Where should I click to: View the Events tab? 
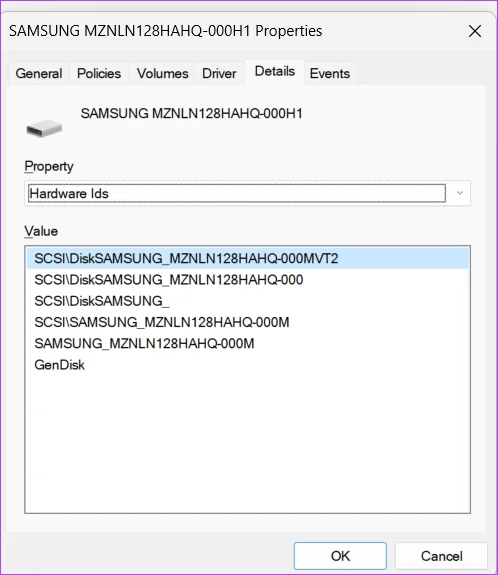(330, 73)
